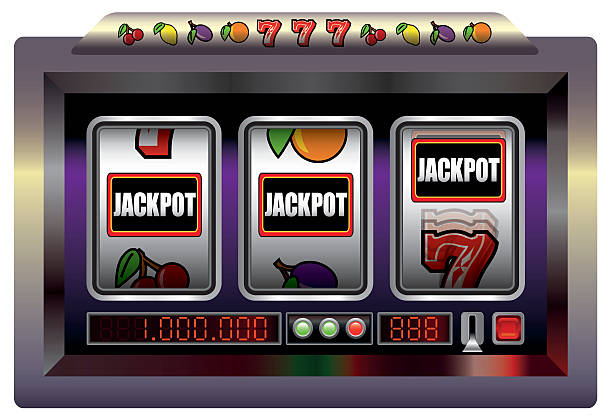Click the JACKPOT label on the middle reel
Screen dimensions: 612x420
click(x=306, y=205)
